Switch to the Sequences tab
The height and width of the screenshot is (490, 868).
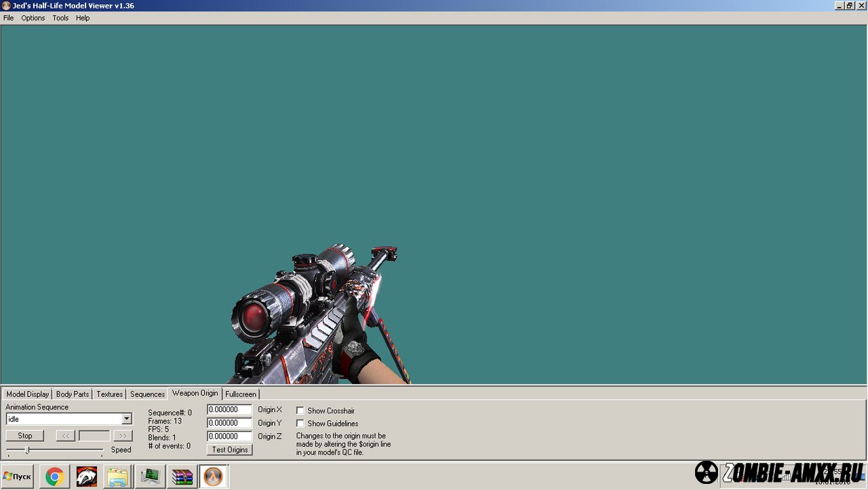point(147,394)
